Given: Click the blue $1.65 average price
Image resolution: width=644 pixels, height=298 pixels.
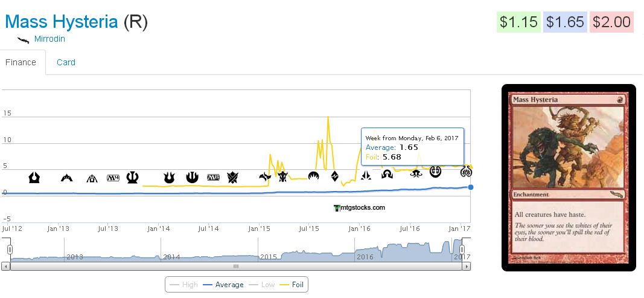Looking at the screenshot, I should pos(565,22).
